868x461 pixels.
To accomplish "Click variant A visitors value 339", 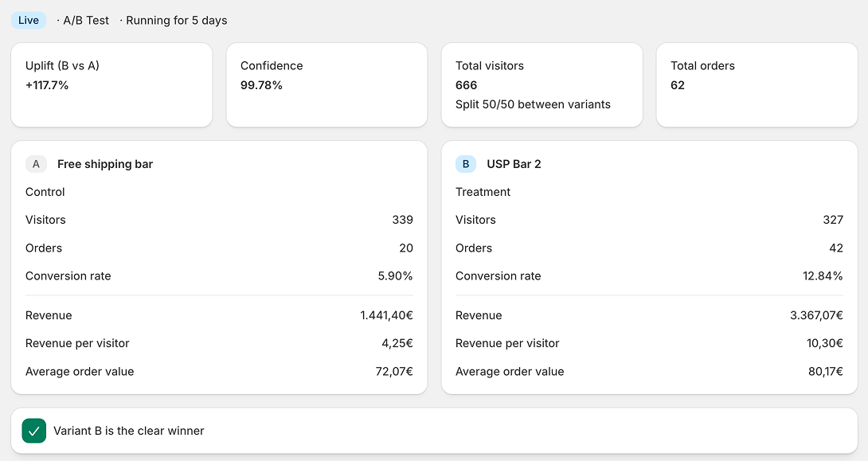I will [x=402, y=220].
